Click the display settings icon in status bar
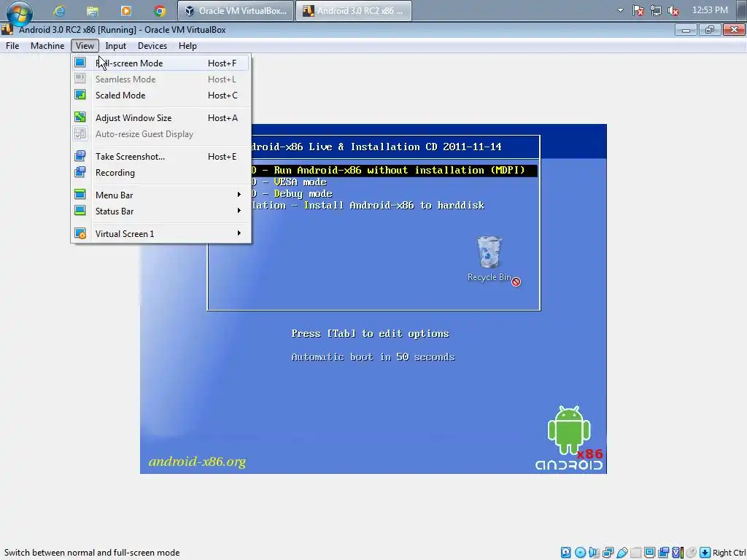This screenshot has height=560, width=747. [649, 553]
